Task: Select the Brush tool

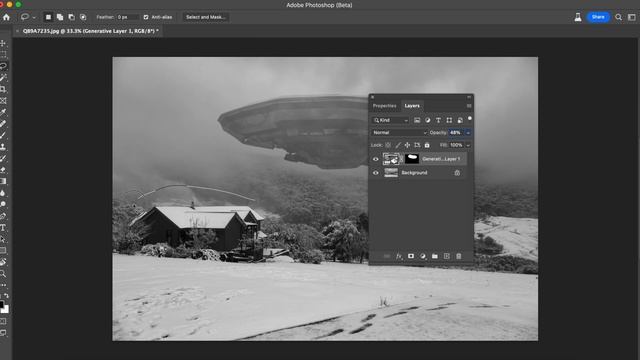Action: (x=3, y=135)
